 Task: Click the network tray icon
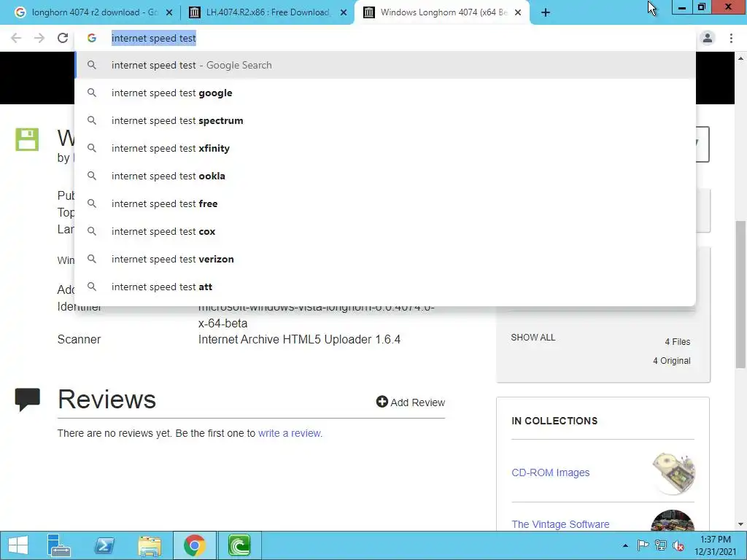660,545
